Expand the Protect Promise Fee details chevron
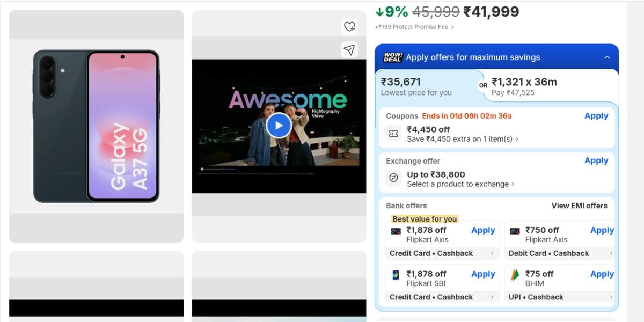The image size is (644, 322). [x=452, y=27]
